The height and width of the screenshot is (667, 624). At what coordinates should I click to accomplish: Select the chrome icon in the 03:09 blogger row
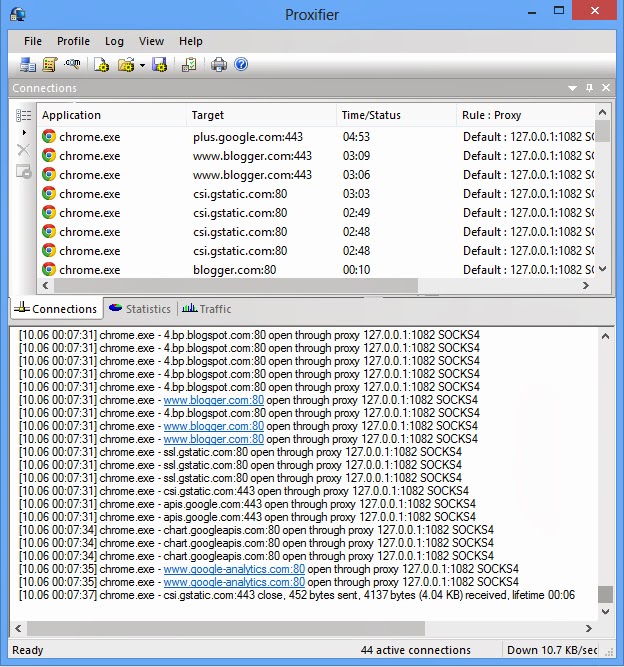(x=49, y=156)
